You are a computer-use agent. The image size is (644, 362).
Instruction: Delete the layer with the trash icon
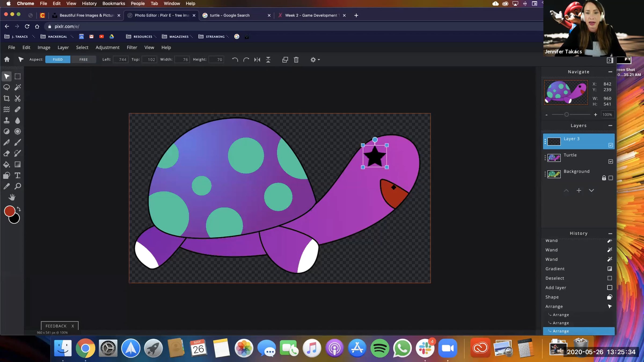(x=296, y=60)
